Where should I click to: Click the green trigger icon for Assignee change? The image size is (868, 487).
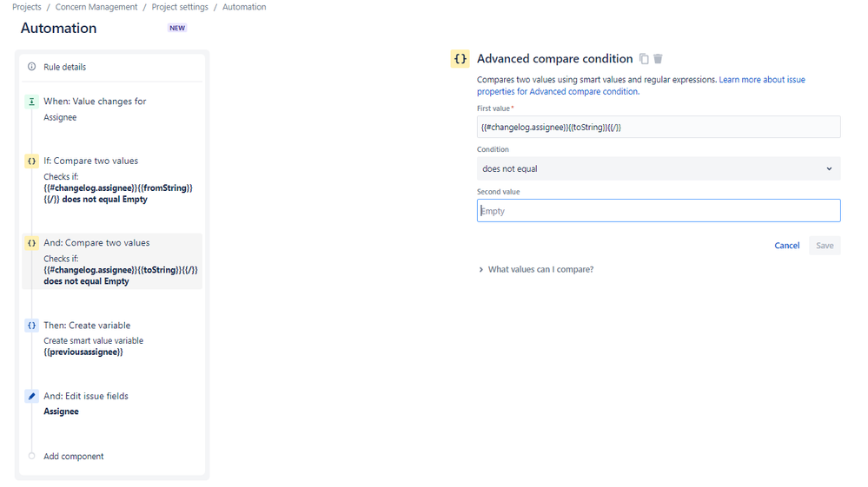[x=32, y=102]
